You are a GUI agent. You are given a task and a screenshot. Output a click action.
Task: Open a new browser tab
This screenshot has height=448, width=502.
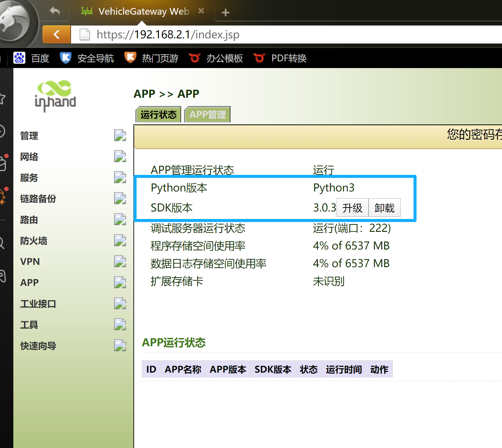coord(225,13)
